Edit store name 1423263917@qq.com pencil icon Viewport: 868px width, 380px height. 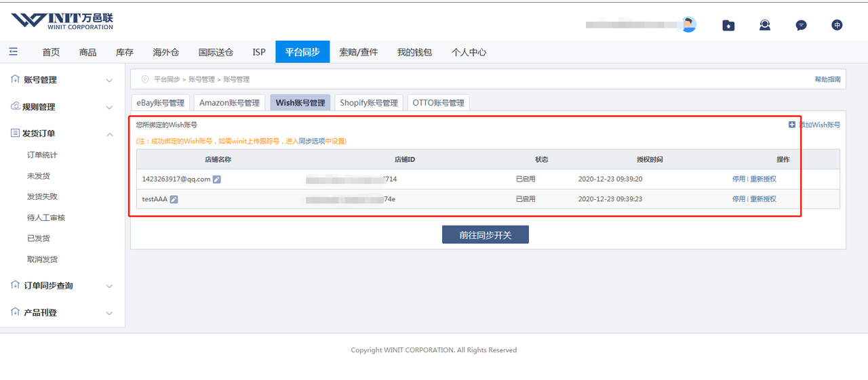(217, 180)
